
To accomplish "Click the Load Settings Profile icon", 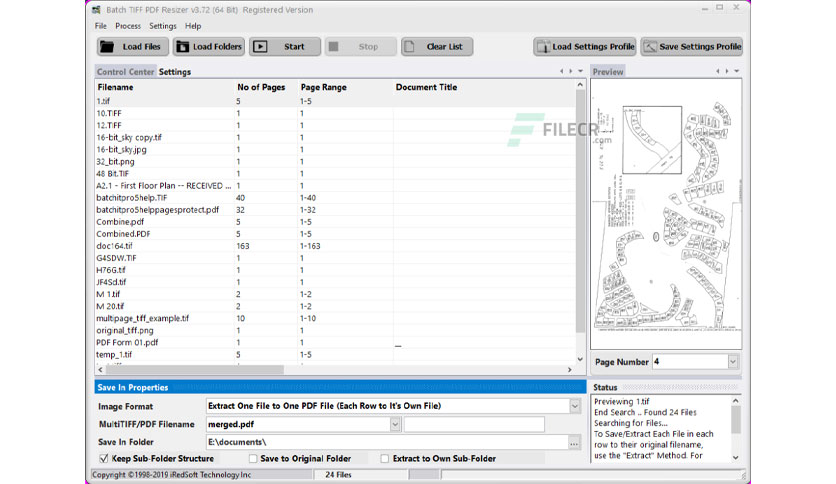I will click(x=543, y=47).
